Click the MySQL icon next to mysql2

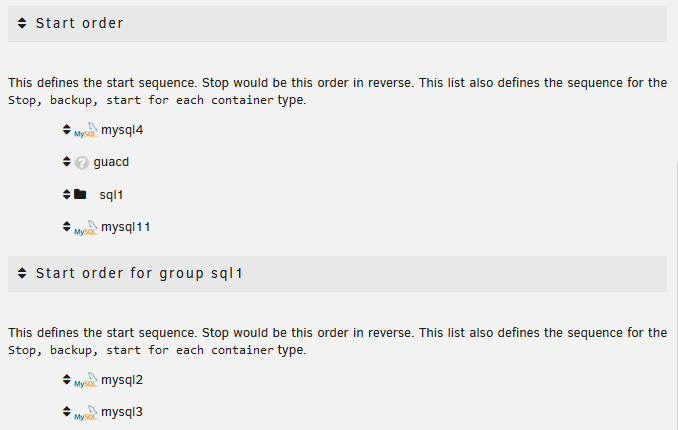point(86,380)
